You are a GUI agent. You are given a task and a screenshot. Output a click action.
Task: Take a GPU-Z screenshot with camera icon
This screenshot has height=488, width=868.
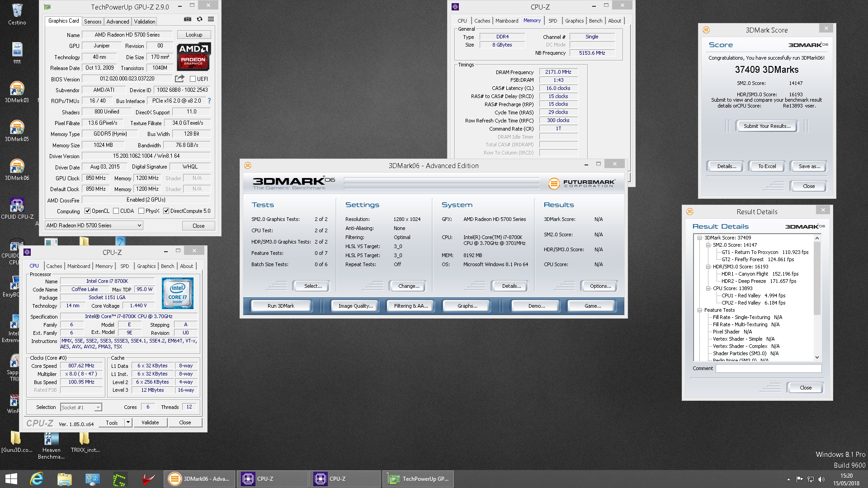(187, 19)
